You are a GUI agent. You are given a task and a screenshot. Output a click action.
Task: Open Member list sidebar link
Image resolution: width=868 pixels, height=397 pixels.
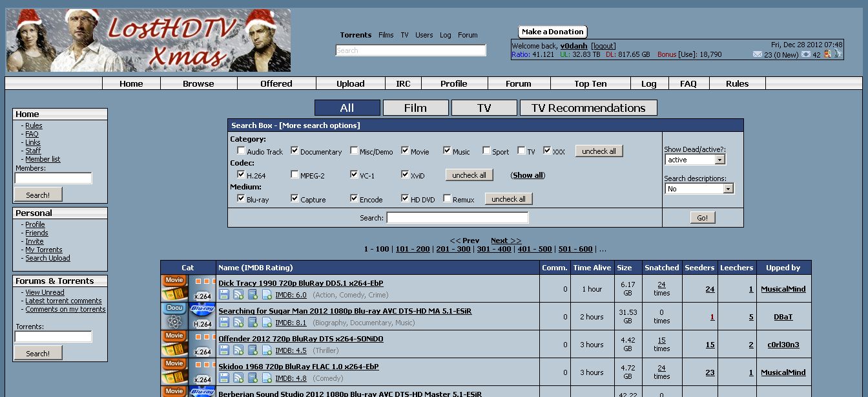pos(43,159)
